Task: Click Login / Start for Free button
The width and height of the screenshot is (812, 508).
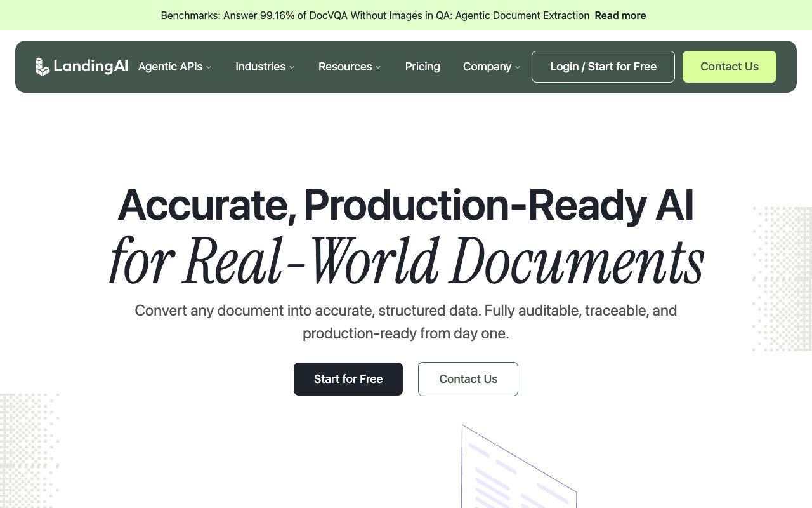Action: pos(603,67)
